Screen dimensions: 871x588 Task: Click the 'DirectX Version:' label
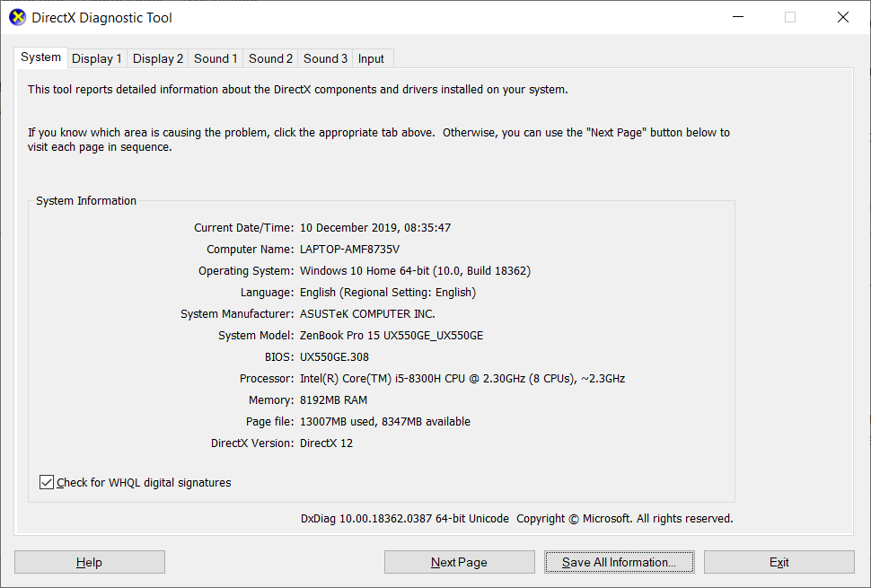click(x=252, y=443)
